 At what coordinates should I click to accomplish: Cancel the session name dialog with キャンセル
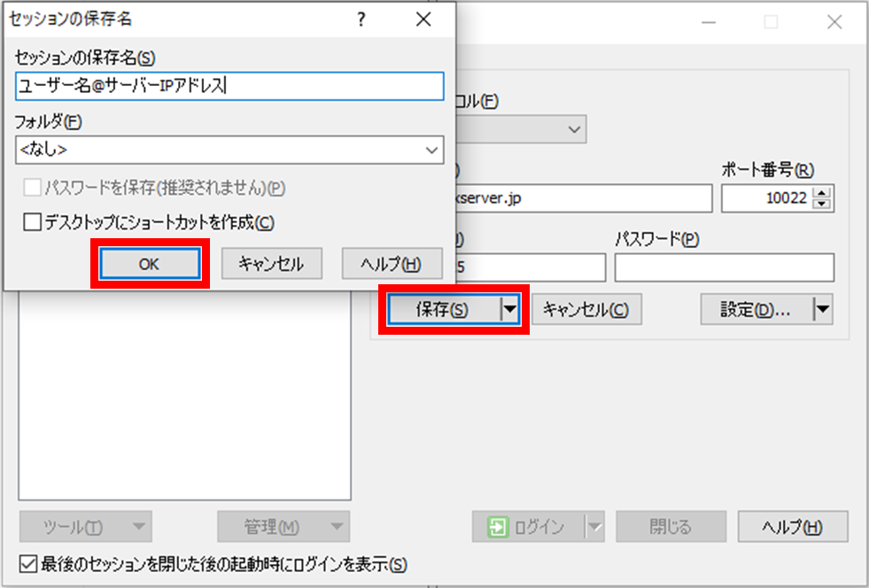[x=271, y=263]
